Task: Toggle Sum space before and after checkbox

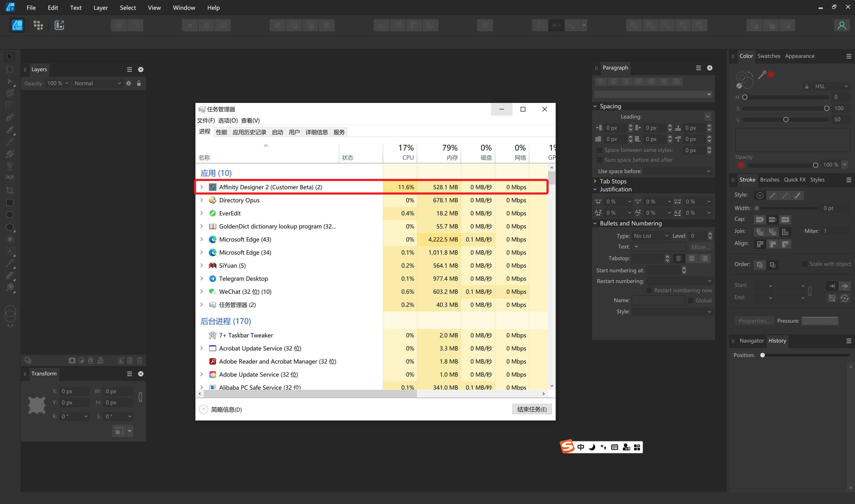Action: 599,160
